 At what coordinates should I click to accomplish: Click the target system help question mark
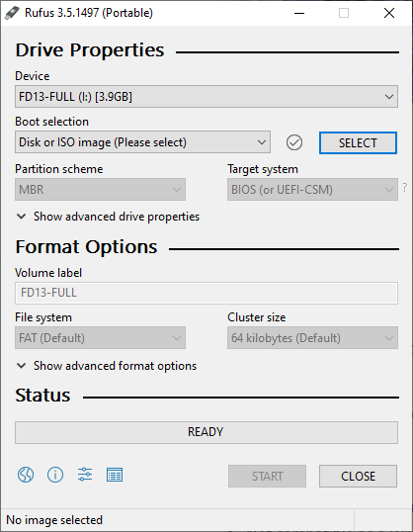tap(405, 187)
